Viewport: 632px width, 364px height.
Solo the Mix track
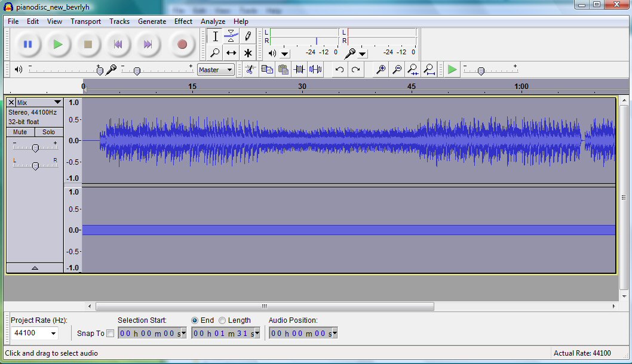[x=49, y=132]
